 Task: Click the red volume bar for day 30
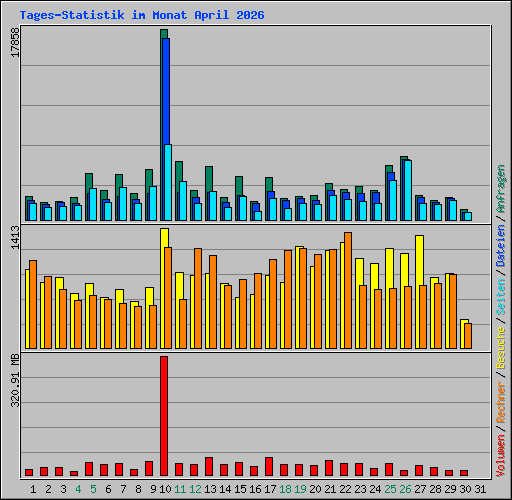(x=464, y=473)
